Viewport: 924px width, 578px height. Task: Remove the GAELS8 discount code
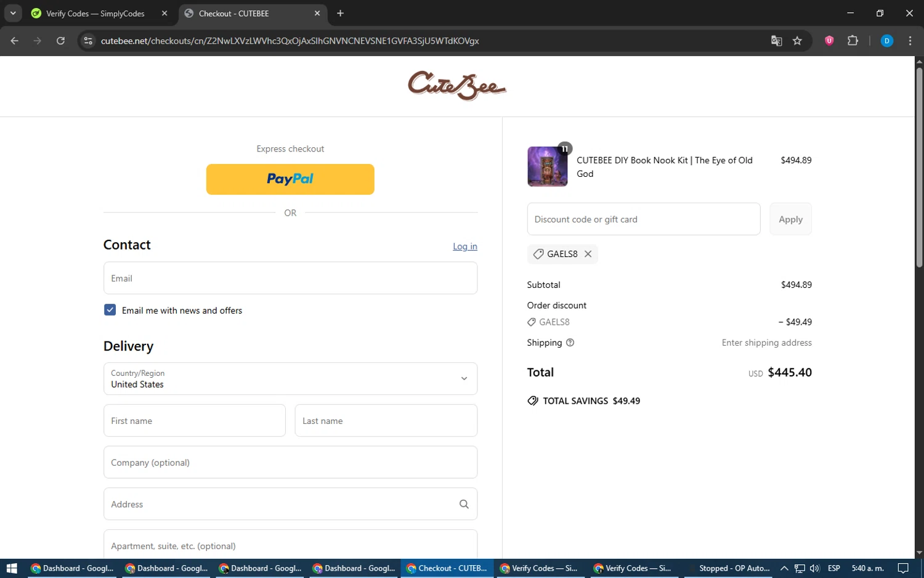point(588,254)
